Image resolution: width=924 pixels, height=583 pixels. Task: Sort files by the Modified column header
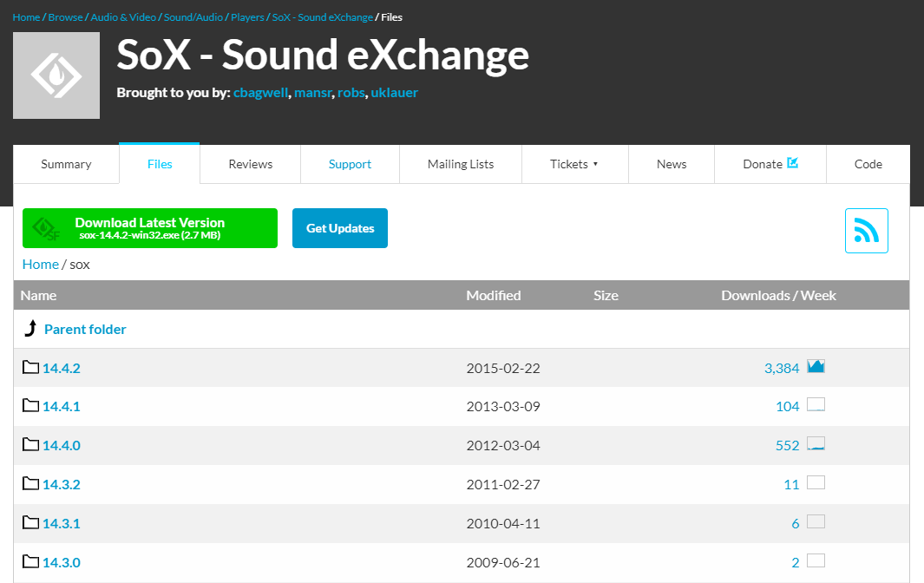494,295
